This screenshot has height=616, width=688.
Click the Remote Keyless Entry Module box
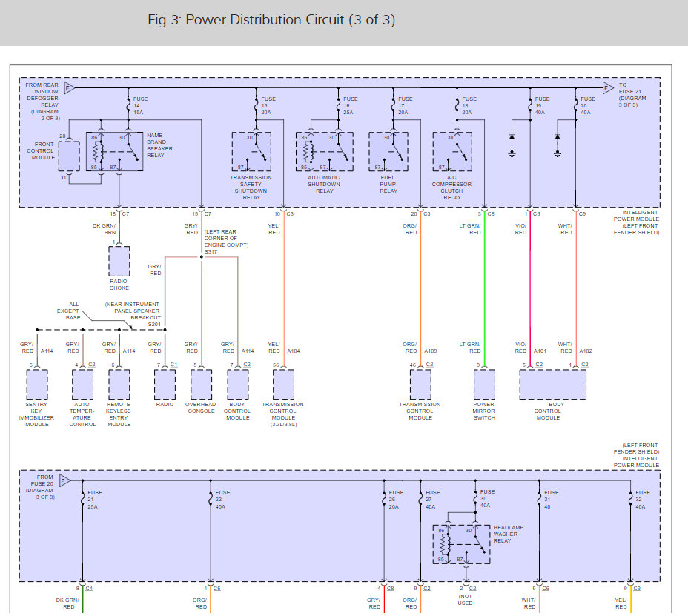click(x=119, y=385)
